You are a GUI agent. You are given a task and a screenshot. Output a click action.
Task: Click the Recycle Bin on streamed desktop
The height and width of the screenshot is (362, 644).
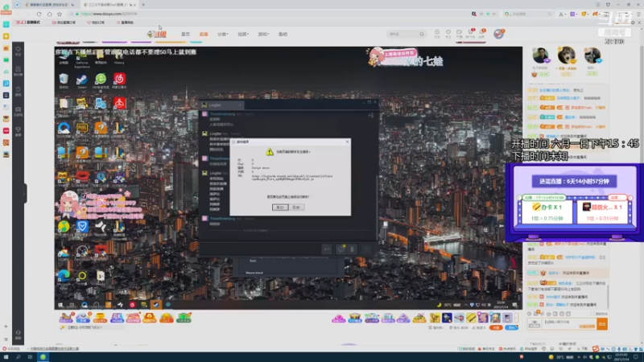pyautogui.click(x=64, y=80)
